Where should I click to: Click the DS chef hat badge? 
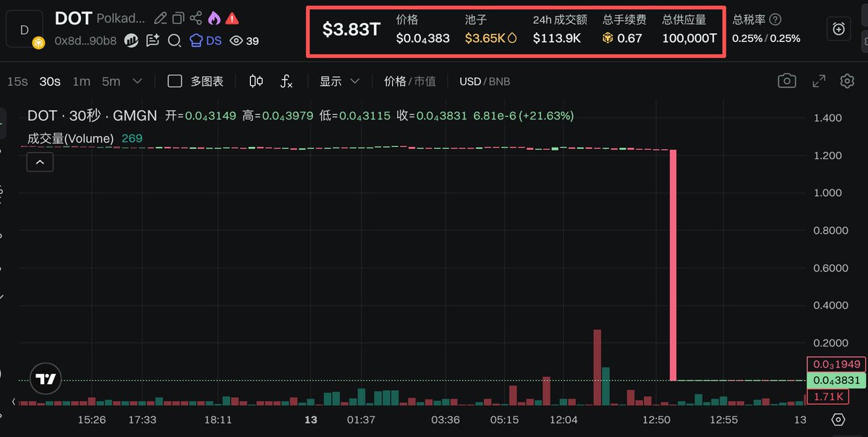(x=205, y=41)
